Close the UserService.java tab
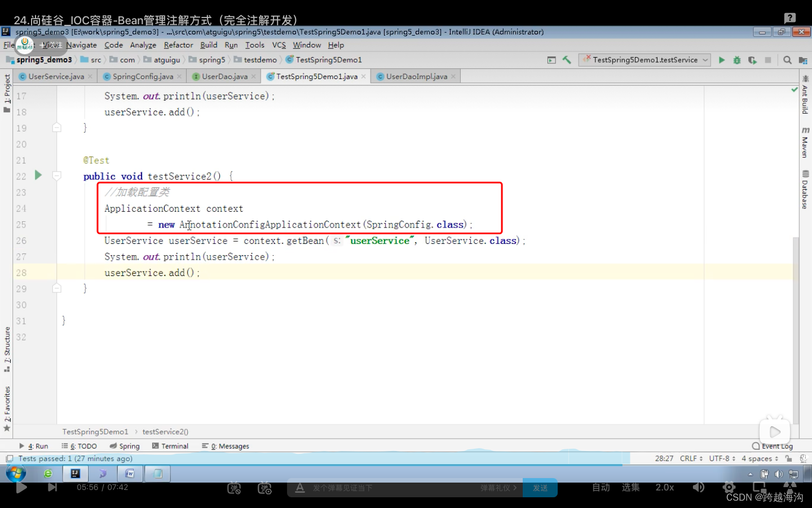The image size is (812, 508). point(90,76)
